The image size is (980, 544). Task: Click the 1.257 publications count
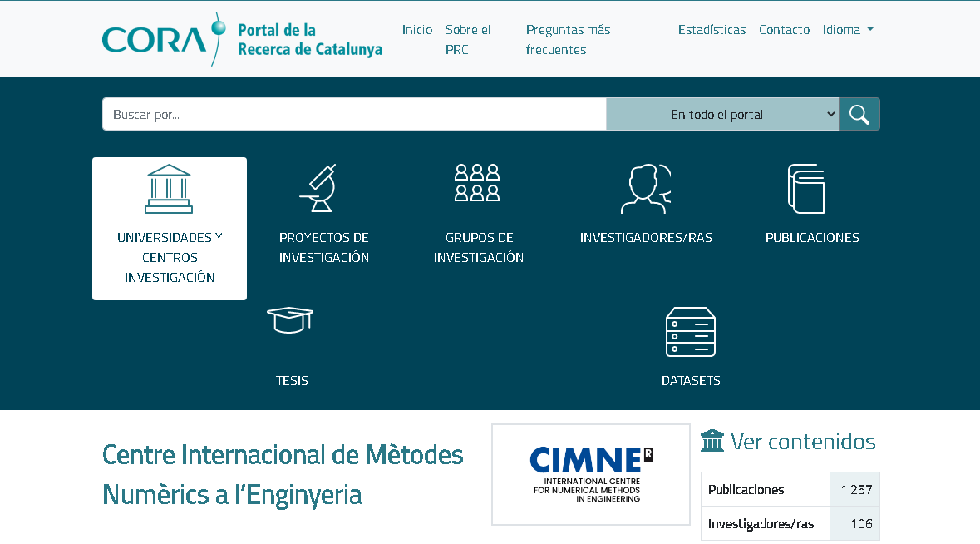click(x=856, y=490)
